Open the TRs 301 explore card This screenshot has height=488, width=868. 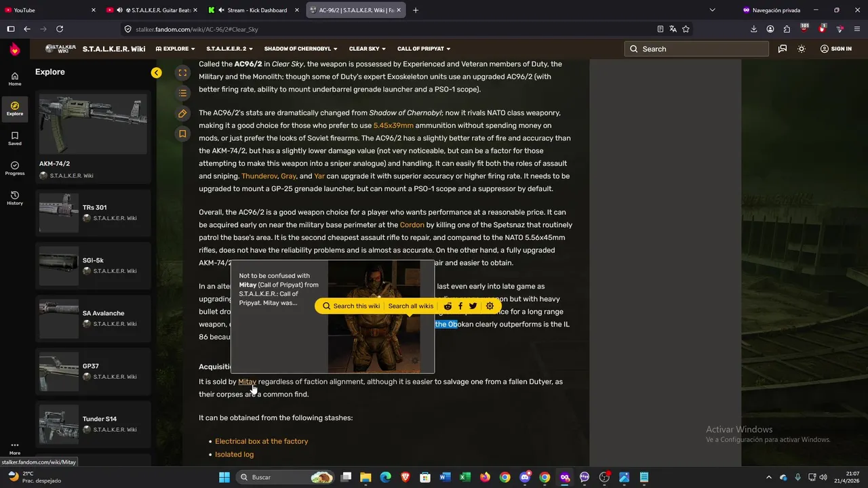[x=93, y=213]
